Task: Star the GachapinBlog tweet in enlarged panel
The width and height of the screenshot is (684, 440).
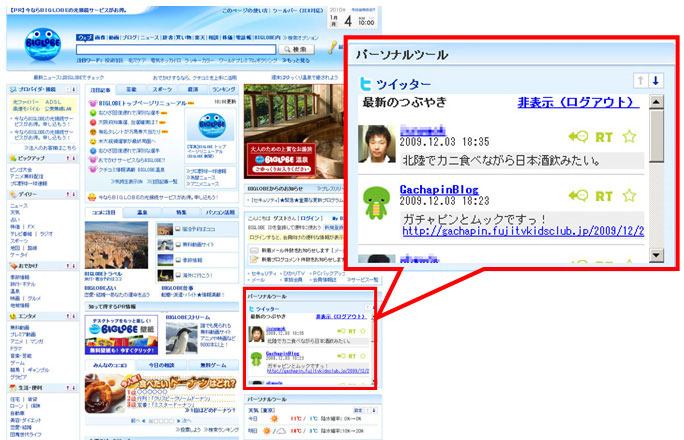Action: [629, 195]
